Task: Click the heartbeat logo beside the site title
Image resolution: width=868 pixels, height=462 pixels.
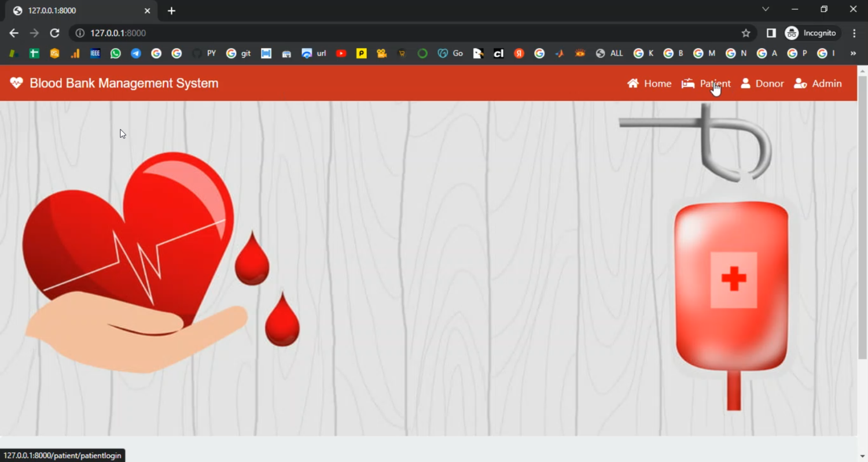Action: pos(16,83)
